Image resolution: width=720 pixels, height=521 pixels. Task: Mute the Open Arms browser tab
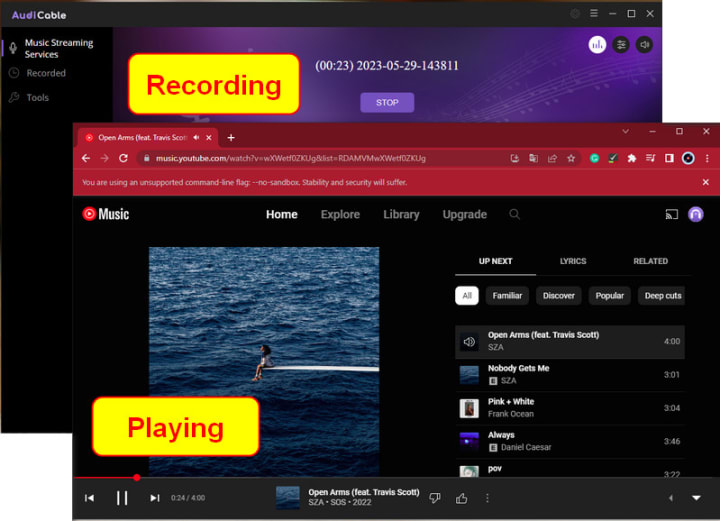click(196, 137)
